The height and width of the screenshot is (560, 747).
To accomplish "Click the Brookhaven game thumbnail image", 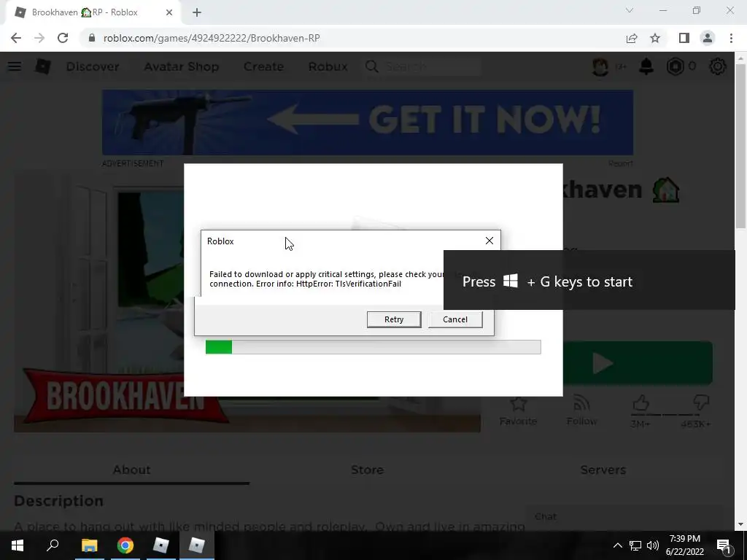I will coord(98,303).
